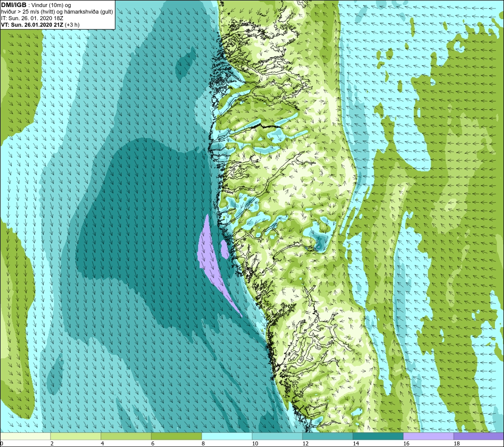Click the 'VT: Sun. 26.01.2020 21Z' line
Screen dimensions: 504x447
coord(40,25)
